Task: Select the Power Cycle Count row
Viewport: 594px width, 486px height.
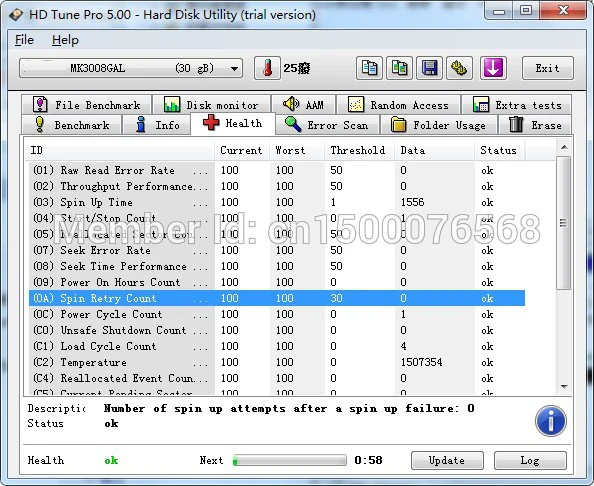Action: coord(277,314)
